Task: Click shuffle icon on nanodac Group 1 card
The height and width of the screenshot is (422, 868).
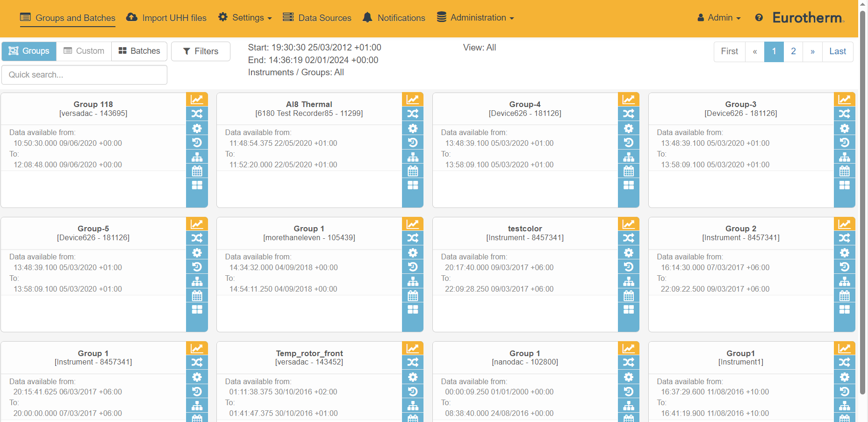Action: coord(629,362)
